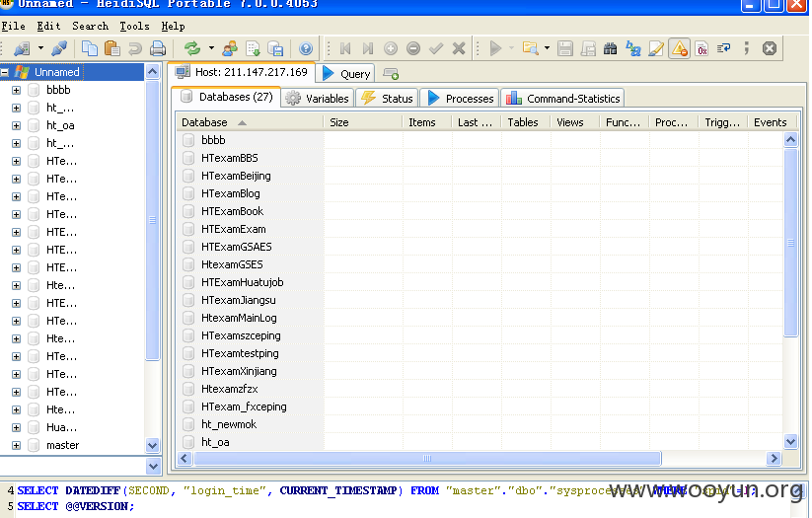Viewport: 812px width, 518px height.
Task: Click the Save SQL to file icon
Action: click(x=565, y=48)
